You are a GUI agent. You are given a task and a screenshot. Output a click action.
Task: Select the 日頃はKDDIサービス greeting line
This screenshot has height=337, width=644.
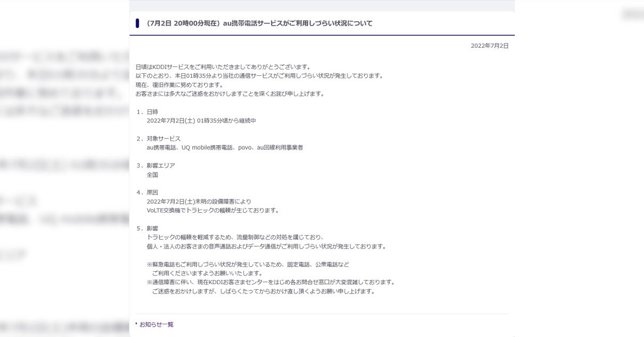point(223,67)
